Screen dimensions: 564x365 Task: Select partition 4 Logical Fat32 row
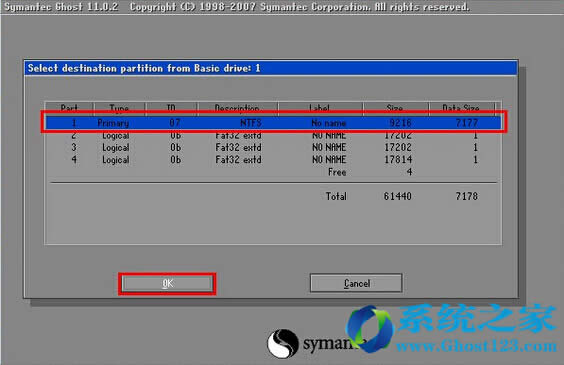pos(273,160)
